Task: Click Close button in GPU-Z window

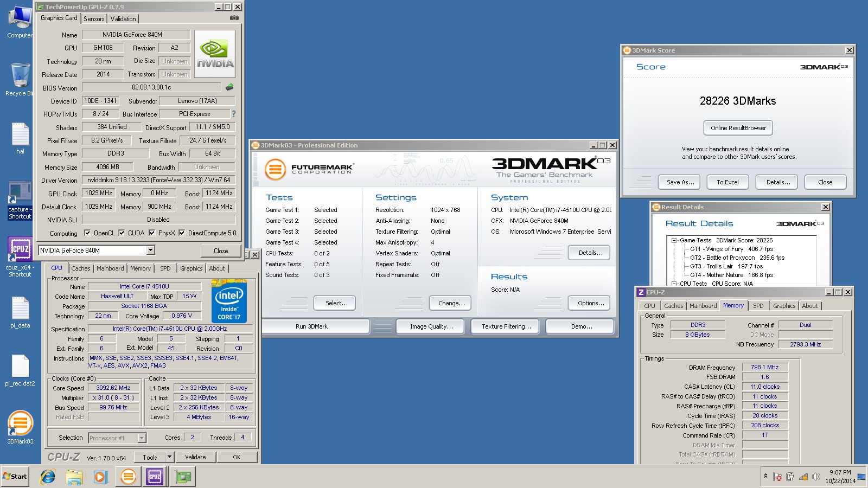Action: pyautogui.click(x=221, y=251)
